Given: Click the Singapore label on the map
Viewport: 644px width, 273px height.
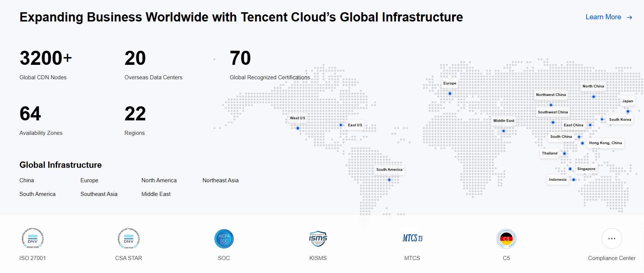Looking at the screenshot, I should pos(586,169).
